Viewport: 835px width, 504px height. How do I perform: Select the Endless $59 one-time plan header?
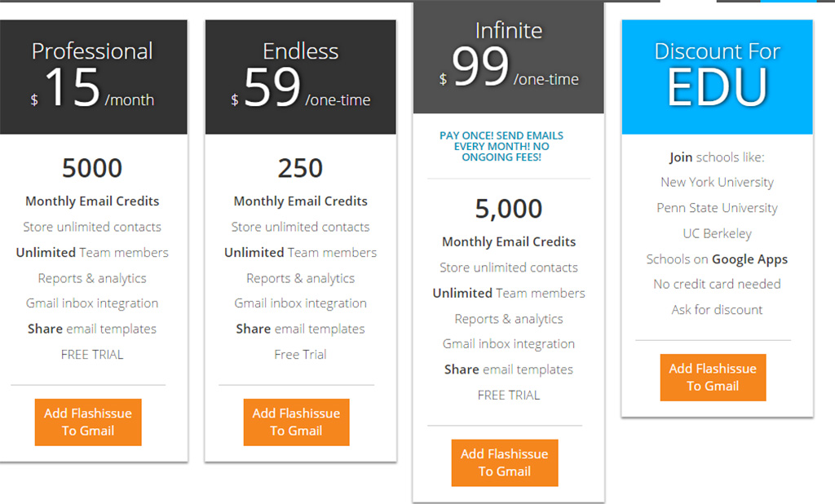[x=300, y=77]
